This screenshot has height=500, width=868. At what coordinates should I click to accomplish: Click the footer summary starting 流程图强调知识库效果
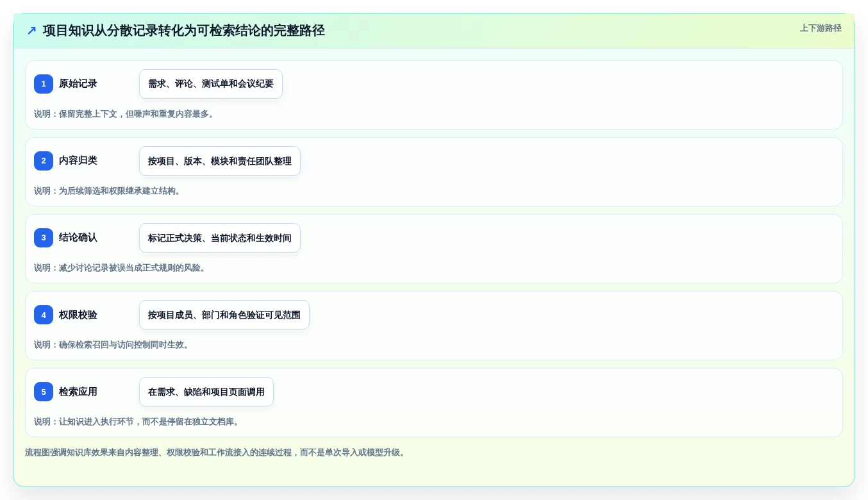pos(216,453)
